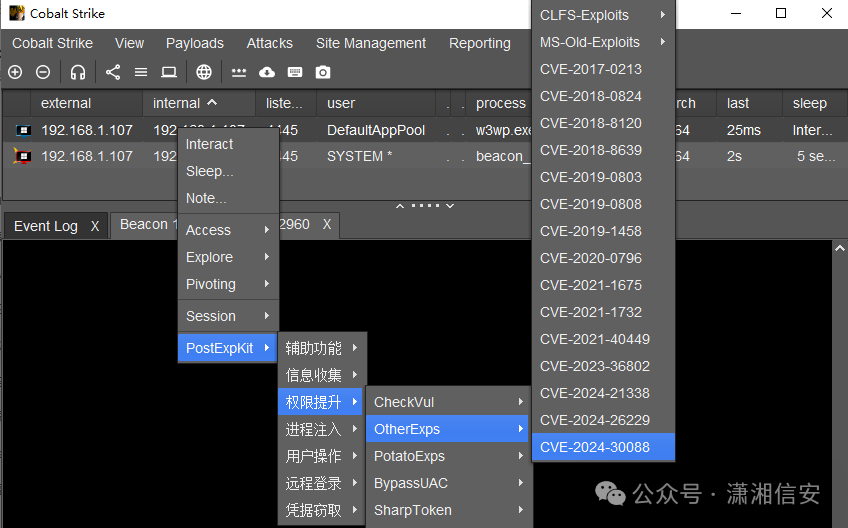The width and height of the screenshot is (848, 528).
Task: Close the Event Log tab
Action: [95, 226]
